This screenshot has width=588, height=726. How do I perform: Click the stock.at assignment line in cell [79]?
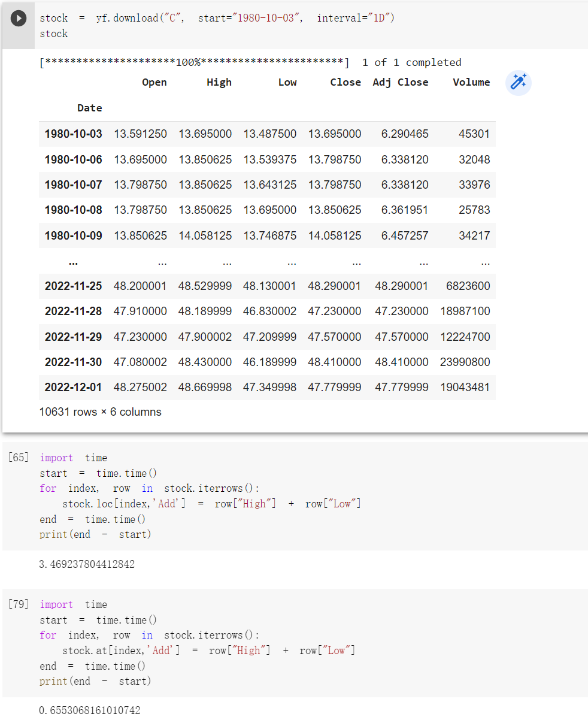(209, 650)
